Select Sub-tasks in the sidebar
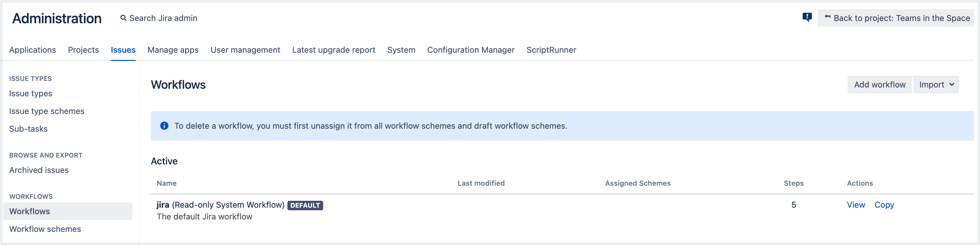The width and height of the screenshot is (980, 245). pyautogui.click(x=29, y=129)
